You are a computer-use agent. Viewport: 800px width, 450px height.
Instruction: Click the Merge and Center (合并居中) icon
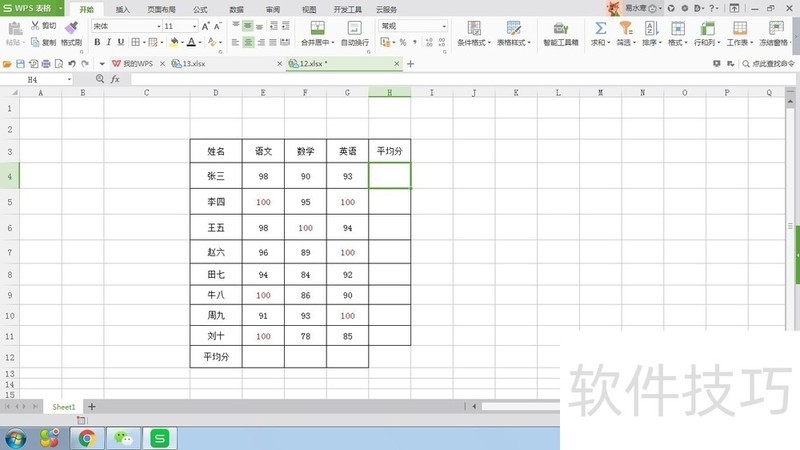coord(317,28)
